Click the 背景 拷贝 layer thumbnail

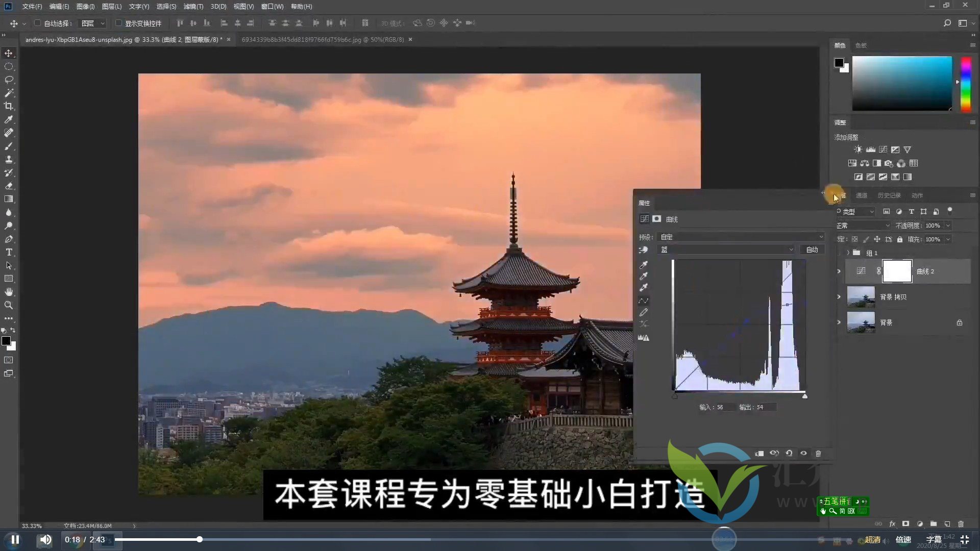[861, 296]
